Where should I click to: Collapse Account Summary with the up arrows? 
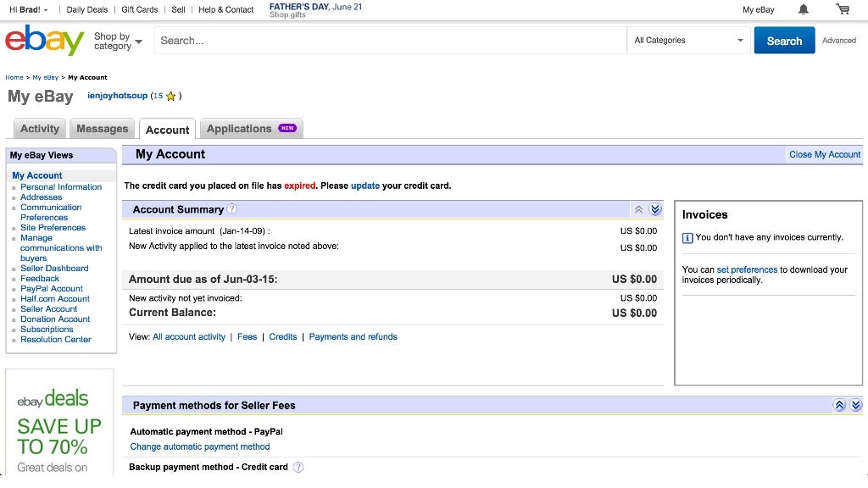tap(639, 209)
